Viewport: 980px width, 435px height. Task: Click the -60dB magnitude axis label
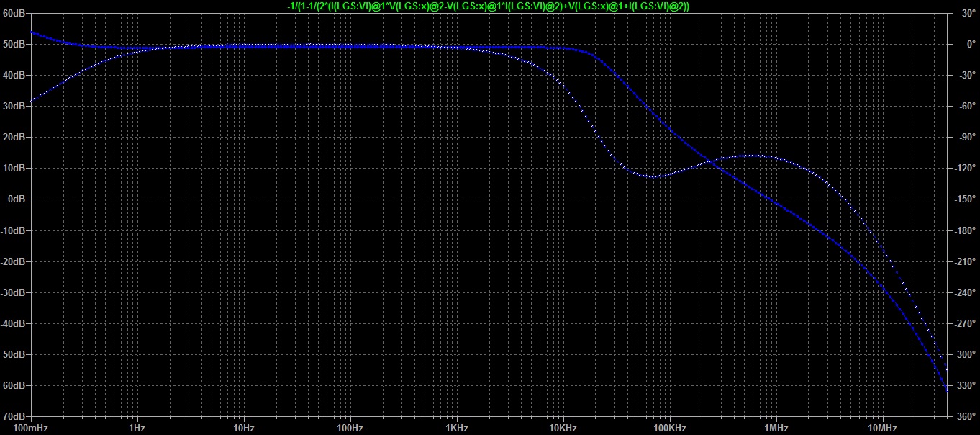coord(14,385)
